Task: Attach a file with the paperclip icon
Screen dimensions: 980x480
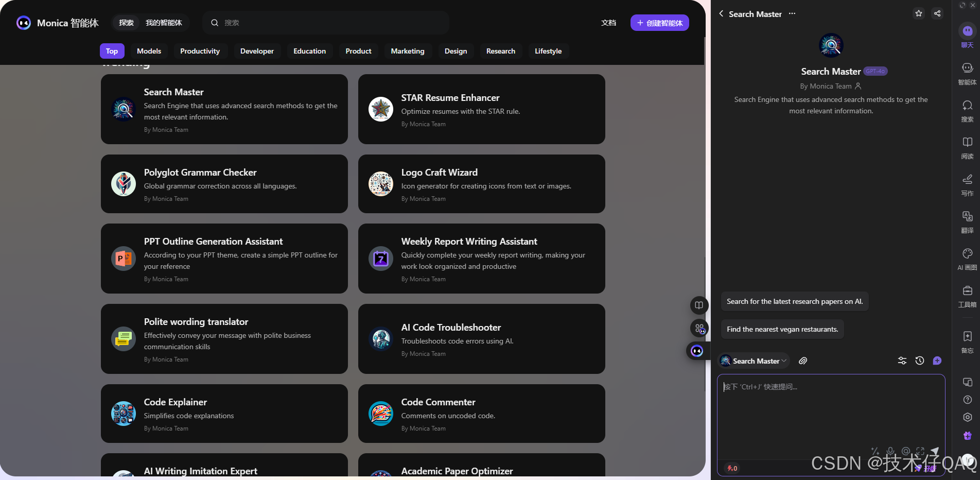Action: coord(803,361)
